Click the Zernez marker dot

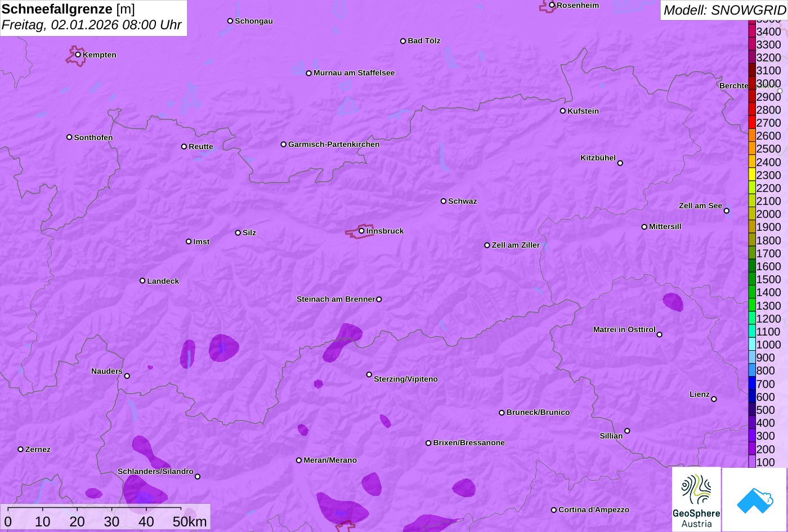[x=21, y=449]
